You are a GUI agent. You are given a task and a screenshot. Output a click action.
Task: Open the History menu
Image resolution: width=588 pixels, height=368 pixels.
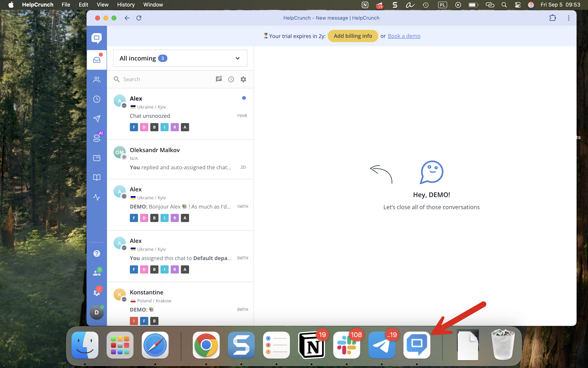[x=126, y=5]
